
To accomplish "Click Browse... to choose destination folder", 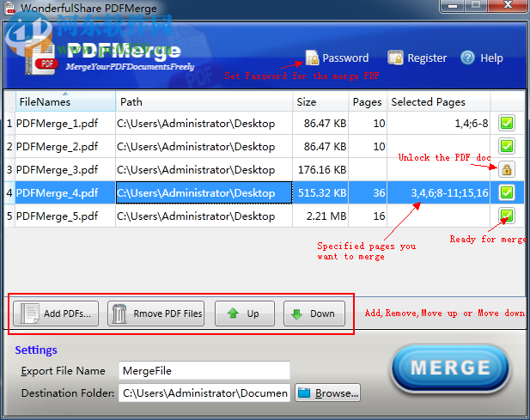I will click(328, 393).
